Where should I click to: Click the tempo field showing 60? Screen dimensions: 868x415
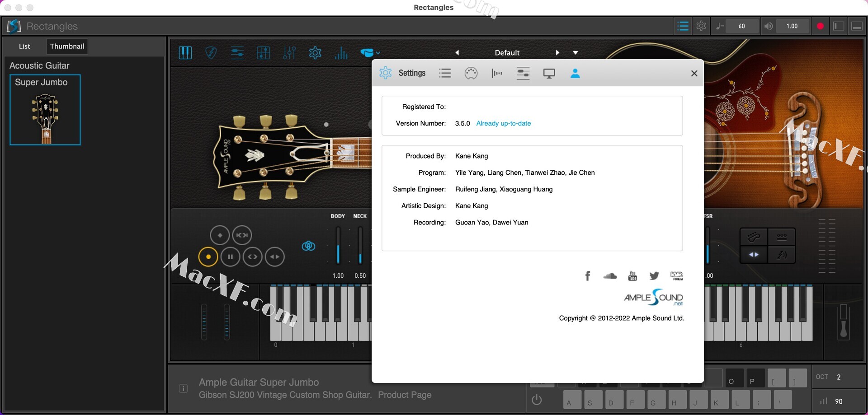(x=742, y=26)
